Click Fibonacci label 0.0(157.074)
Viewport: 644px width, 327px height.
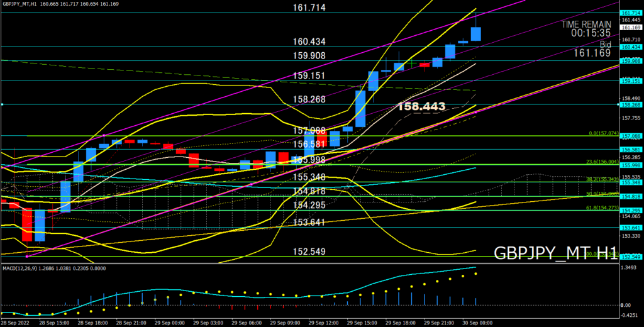(x=604, y=133)
